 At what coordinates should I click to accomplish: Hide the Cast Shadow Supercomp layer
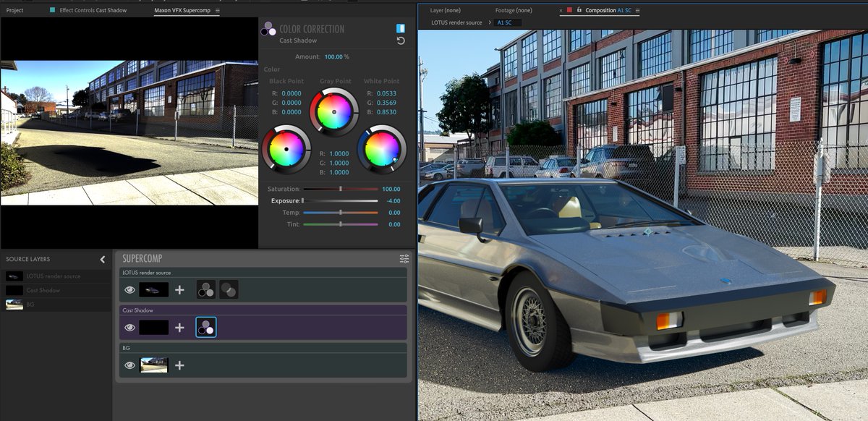pyautogui.click(x=129, y=327)
